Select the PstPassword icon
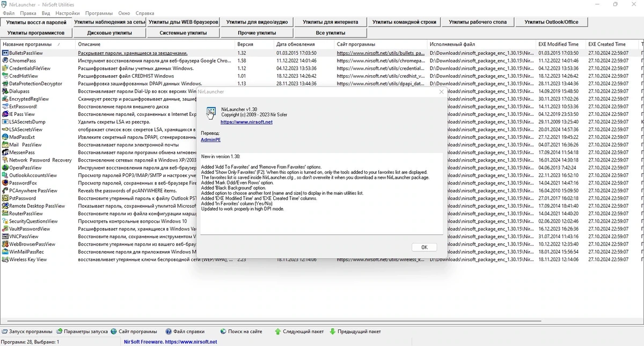644x346 pixels. [x=5, y=198]
